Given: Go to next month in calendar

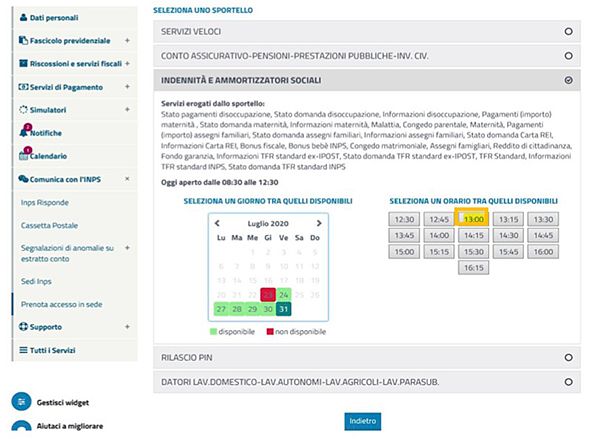Looking at the screenshot, I should (x=319, y=223).
